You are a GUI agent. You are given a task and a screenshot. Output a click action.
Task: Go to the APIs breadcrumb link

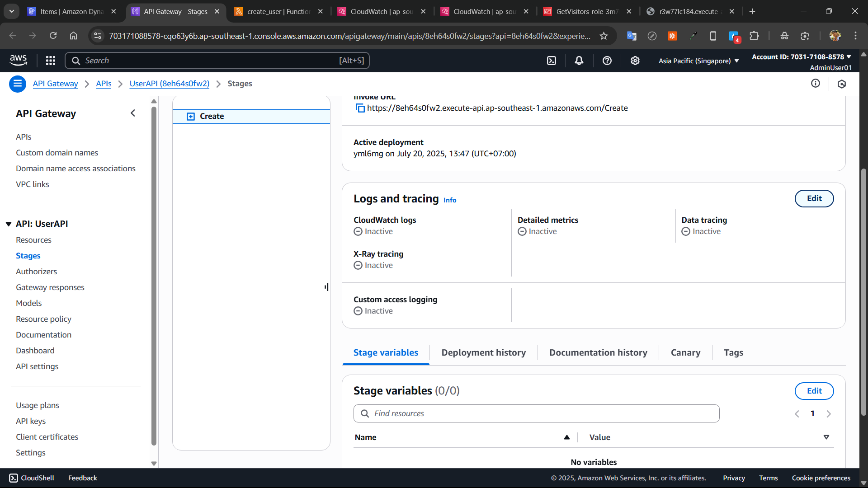coord(104,84)
